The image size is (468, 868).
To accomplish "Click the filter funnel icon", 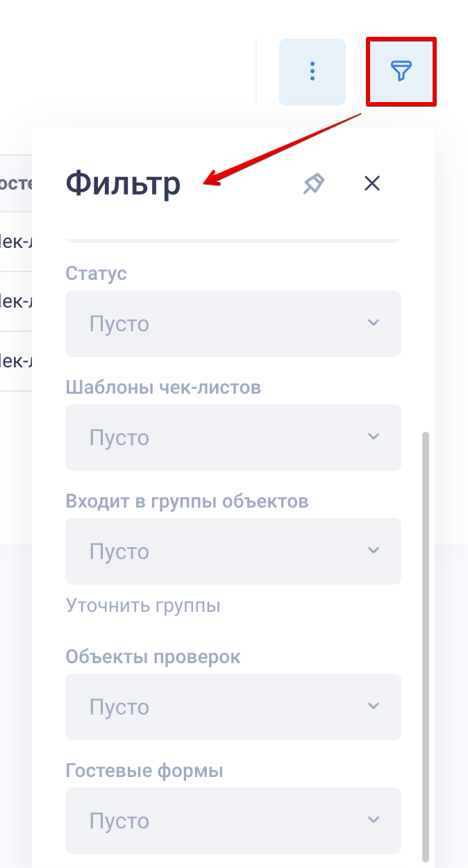I will point(401,72).
